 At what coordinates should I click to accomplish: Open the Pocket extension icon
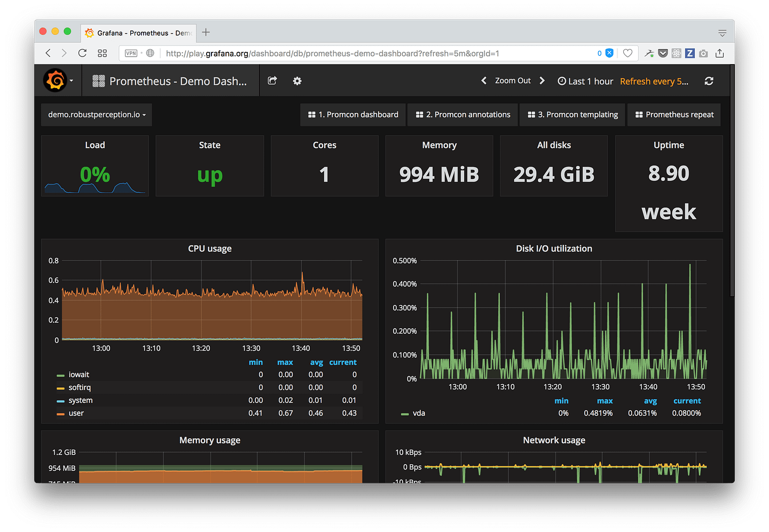coord(663,53)
